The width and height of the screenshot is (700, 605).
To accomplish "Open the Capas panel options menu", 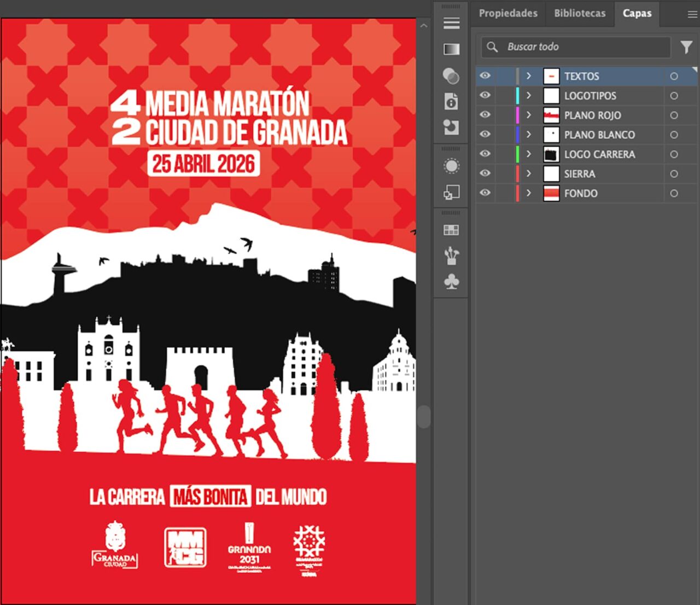I will click(x=692, y=15).
